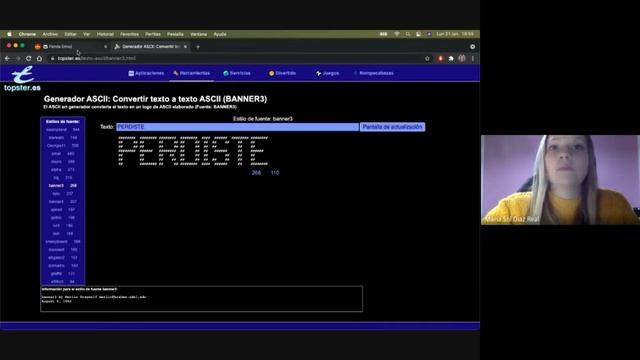Select the gothic font style
Viewport: 640px width, 360px height.
[62, 218]
